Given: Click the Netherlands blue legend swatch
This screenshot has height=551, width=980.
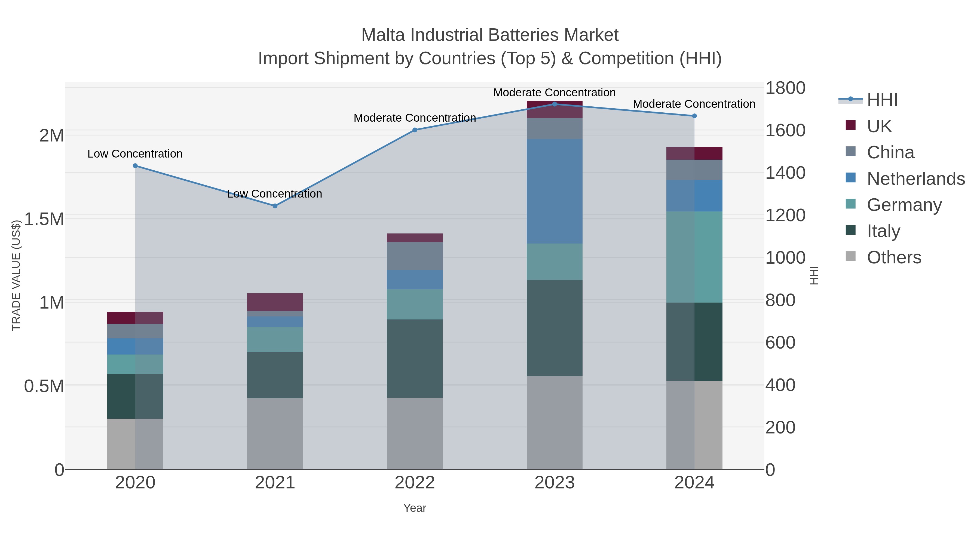Looking at the screenshot, I should tap(851, 178).
